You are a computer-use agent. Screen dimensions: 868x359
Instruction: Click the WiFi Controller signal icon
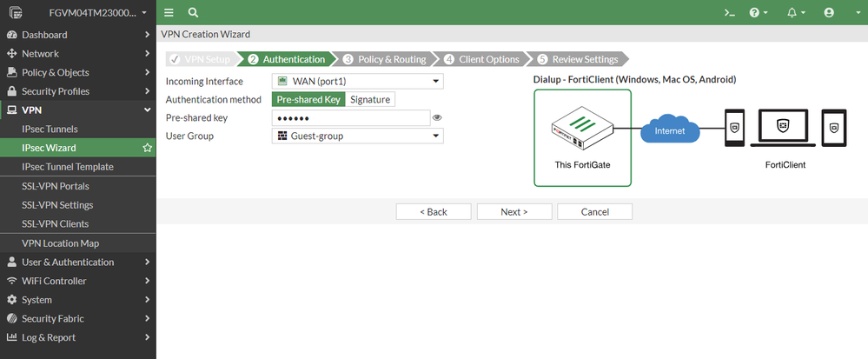11,281
